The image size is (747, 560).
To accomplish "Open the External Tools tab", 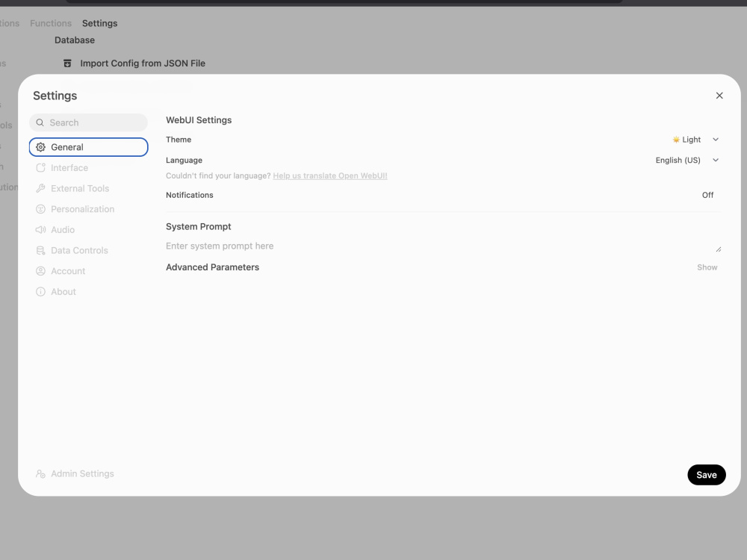I will tap(89, 189).
